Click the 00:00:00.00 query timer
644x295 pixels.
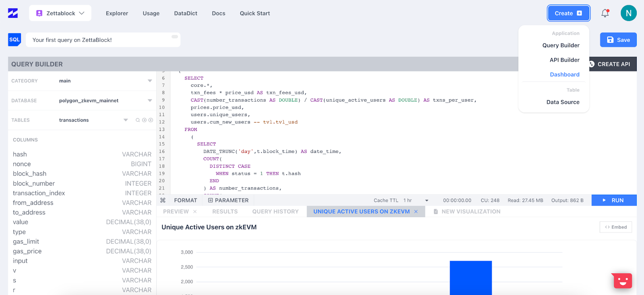click(x=457, y=200)
